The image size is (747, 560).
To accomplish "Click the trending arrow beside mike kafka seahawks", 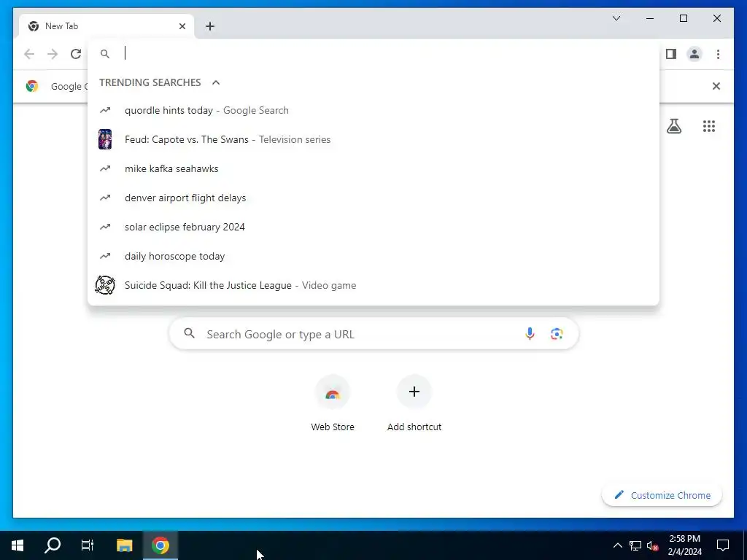I will (105, 168).
